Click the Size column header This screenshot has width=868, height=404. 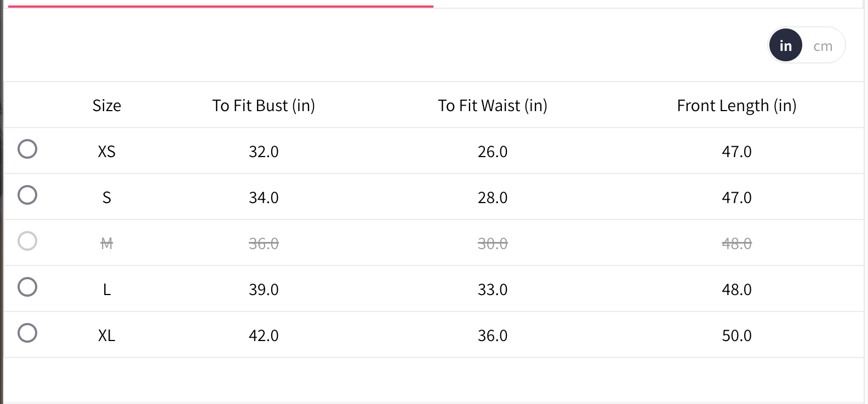(x=106, y=105)
